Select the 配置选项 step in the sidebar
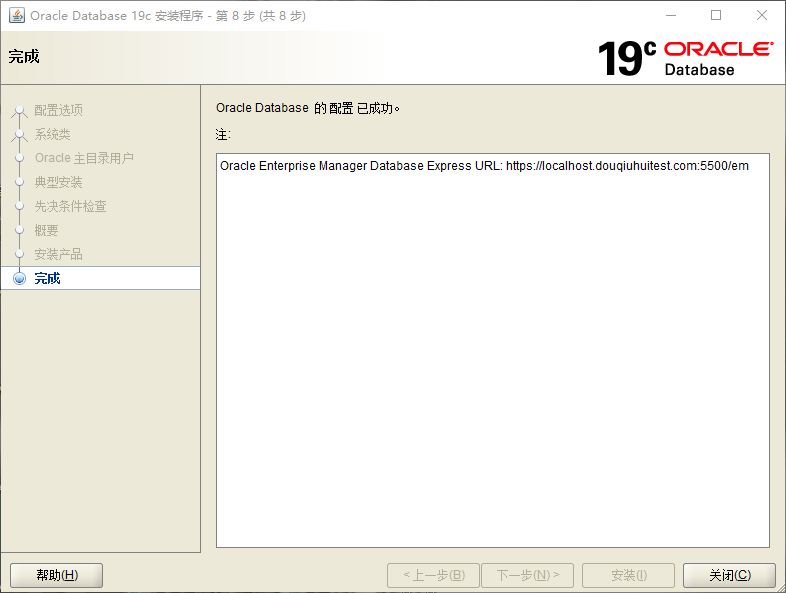Image resolution: width=786 pixels, height=593 pixels. pos(59,110)
